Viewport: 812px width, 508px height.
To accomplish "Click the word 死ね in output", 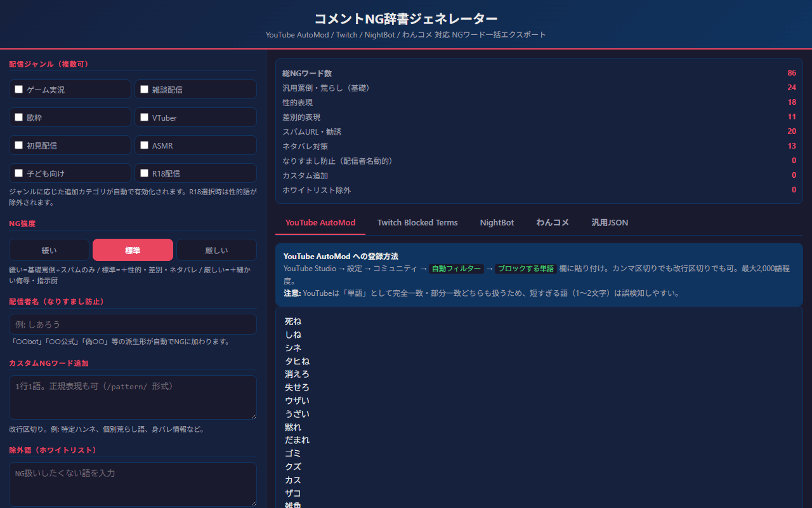I will coord(293,321).
